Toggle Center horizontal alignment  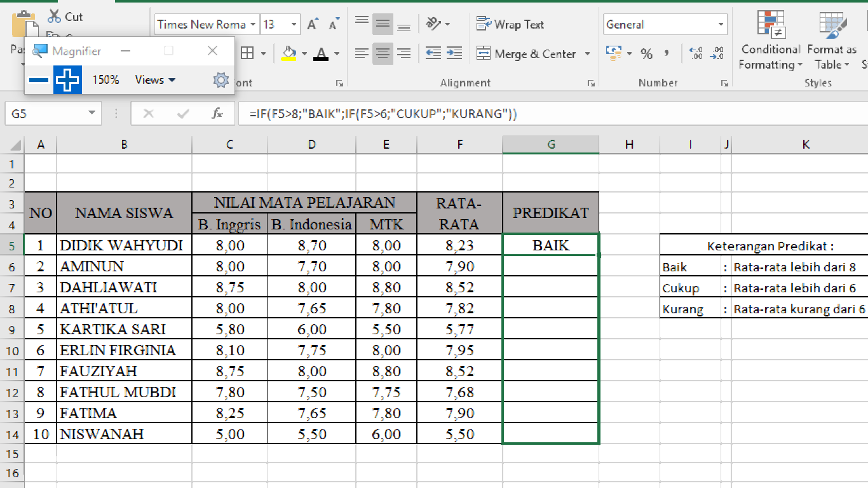pos(383,53)
